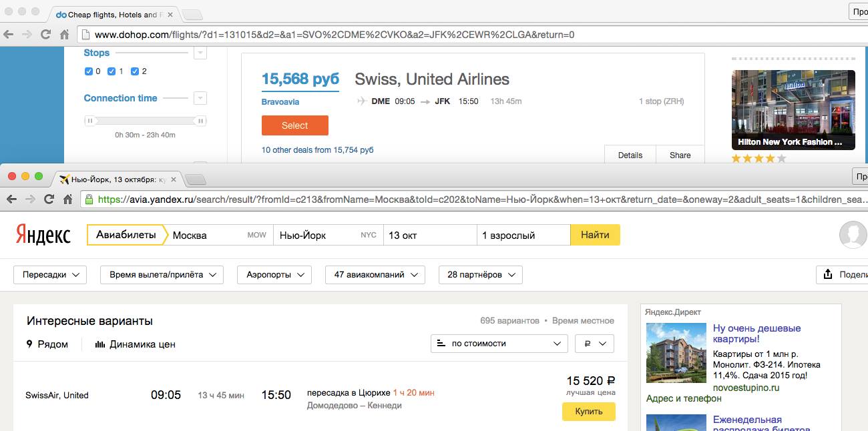This screenshot has width=868, height=431.
Task: Click the Yandex logo
Action: tap(43, 235)
